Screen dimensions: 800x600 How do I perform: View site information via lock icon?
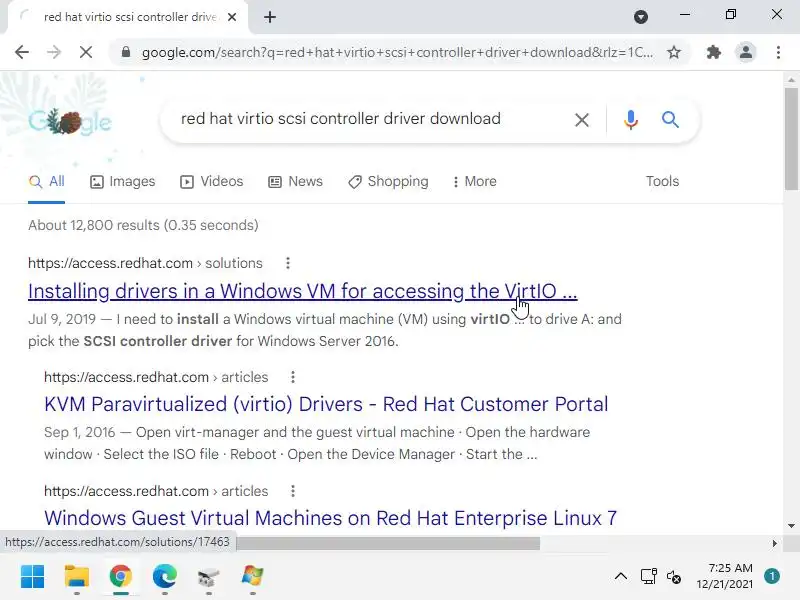tap(126, 52)
